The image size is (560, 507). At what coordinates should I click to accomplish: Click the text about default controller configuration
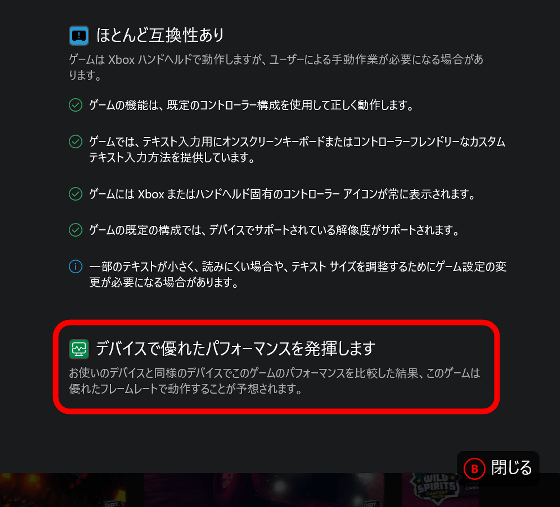point(251,105)
